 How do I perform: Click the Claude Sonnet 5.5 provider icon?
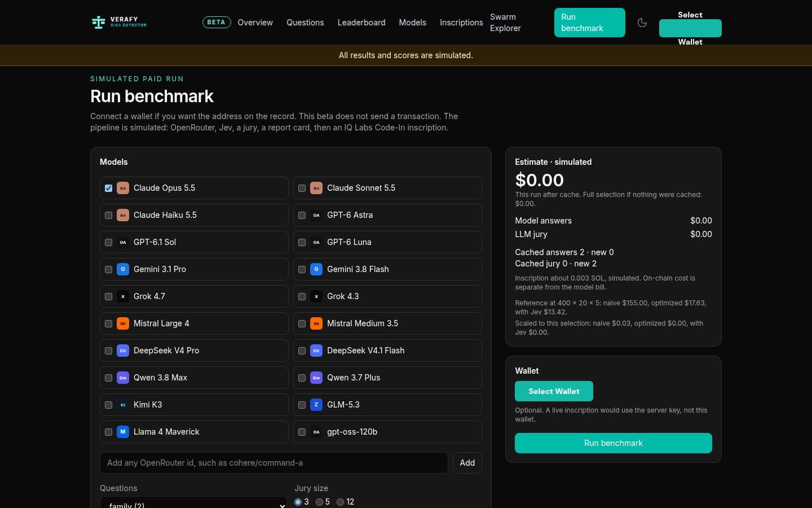pos(316,188)
